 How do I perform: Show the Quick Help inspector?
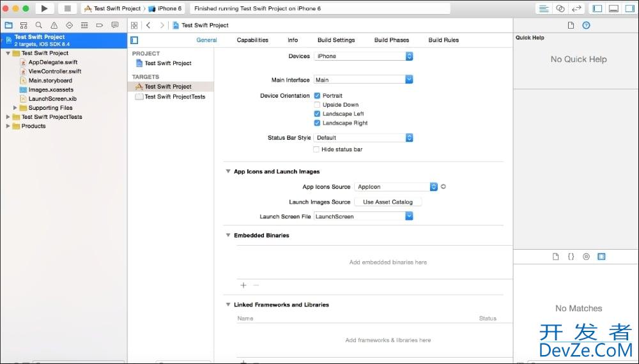[586, 26]
